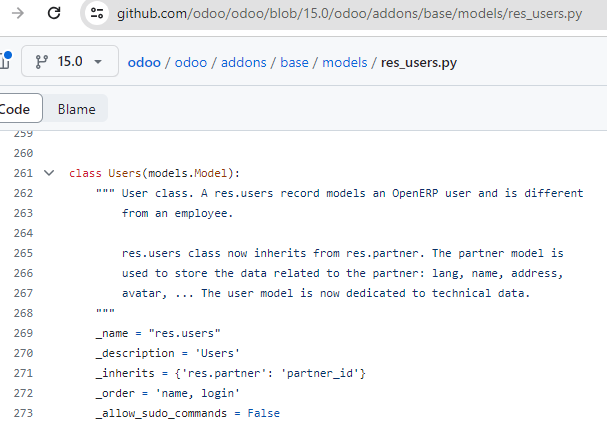This screenshot has height=425, width=607.
Task: Select line number 261
Action: (23, 173)
